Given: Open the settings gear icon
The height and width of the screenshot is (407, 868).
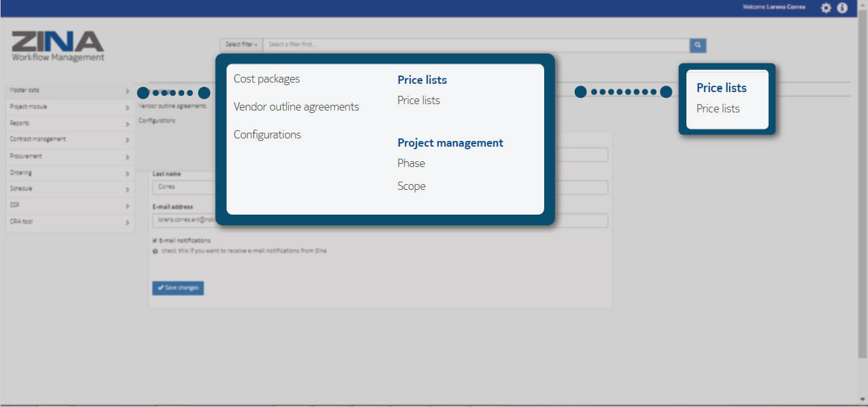Looking at the screenshot, I should point(825,8).
